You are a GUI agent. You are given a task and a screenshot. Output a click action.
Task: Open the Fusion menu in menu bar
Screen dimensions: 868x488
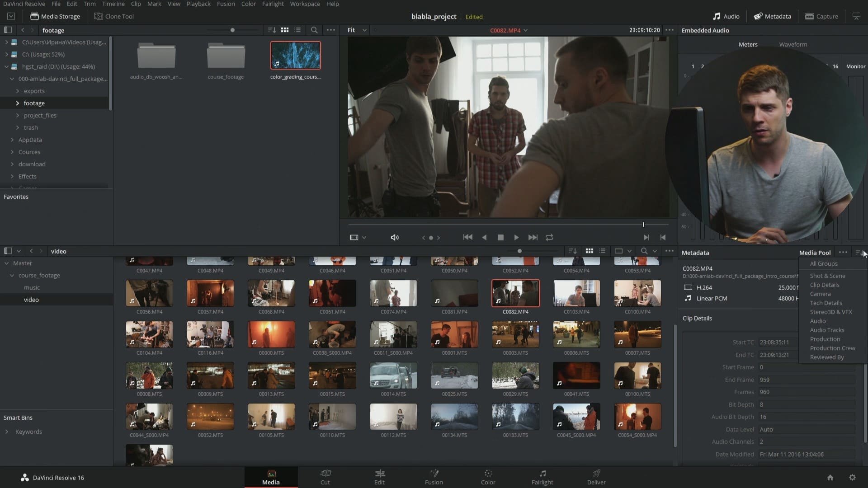(x=226, y=4)
